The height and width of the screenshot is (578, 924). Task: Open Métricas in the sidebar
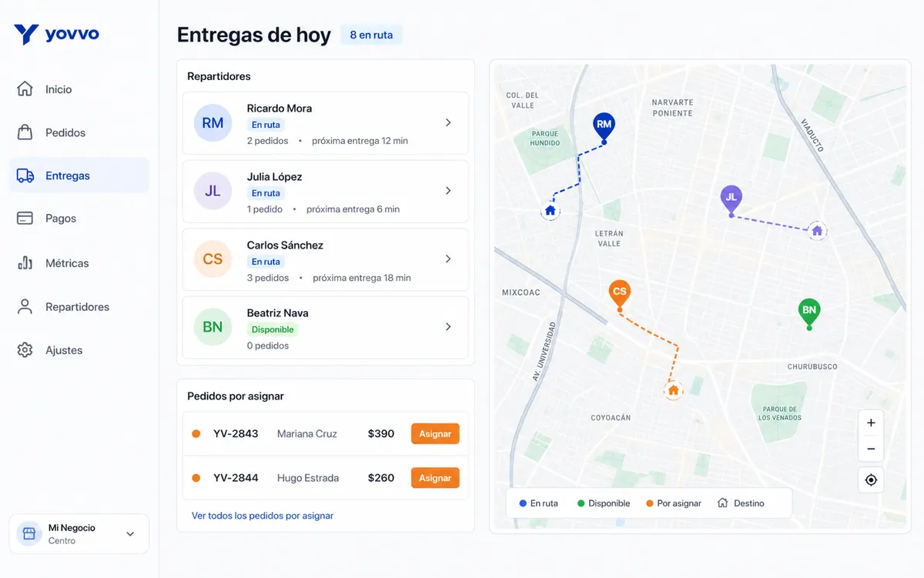(x=79, y=262)
